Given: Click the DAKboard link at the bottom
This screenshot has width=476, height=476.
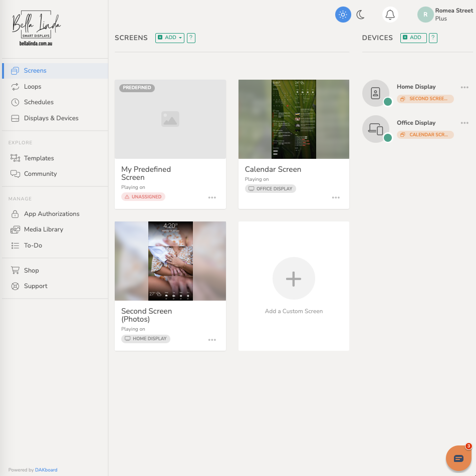Looking at the screenshot, I should [46, 470].
